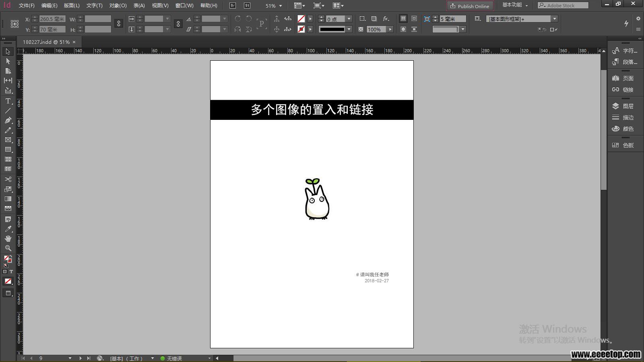Toggle screen mode button in toolbox
Viewport: 644px width, 362px height.
click(8, 293)
